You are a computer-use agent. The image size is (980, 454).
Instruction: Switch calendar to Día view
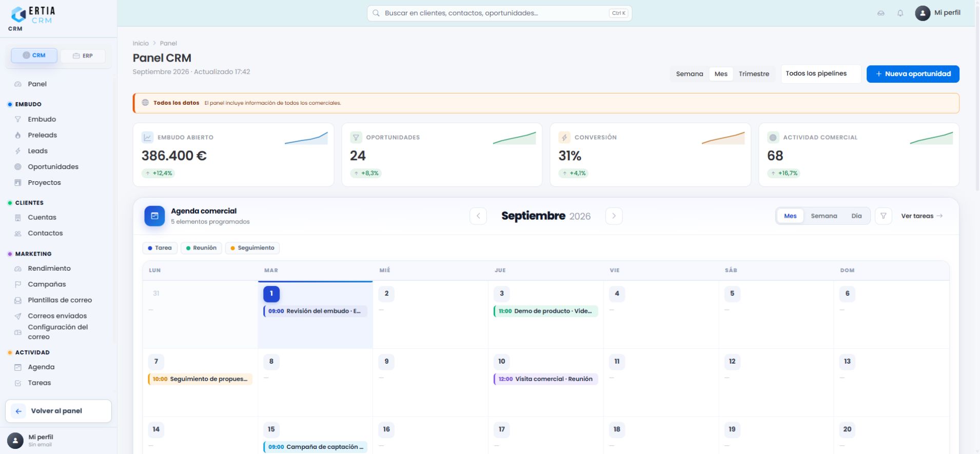[856, 216]
